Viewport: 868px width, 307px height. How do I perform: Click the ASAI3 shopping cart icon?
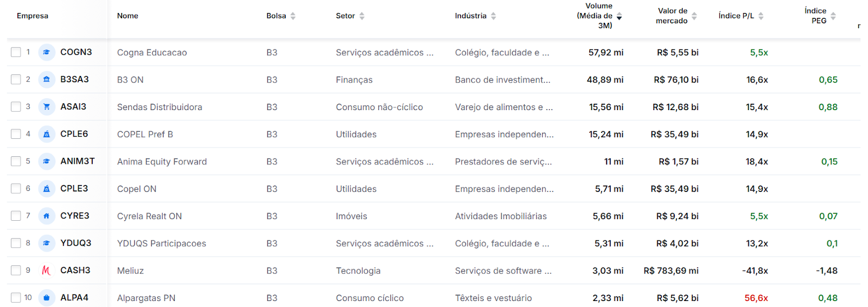pyautogui.click(x=47, y=107)
